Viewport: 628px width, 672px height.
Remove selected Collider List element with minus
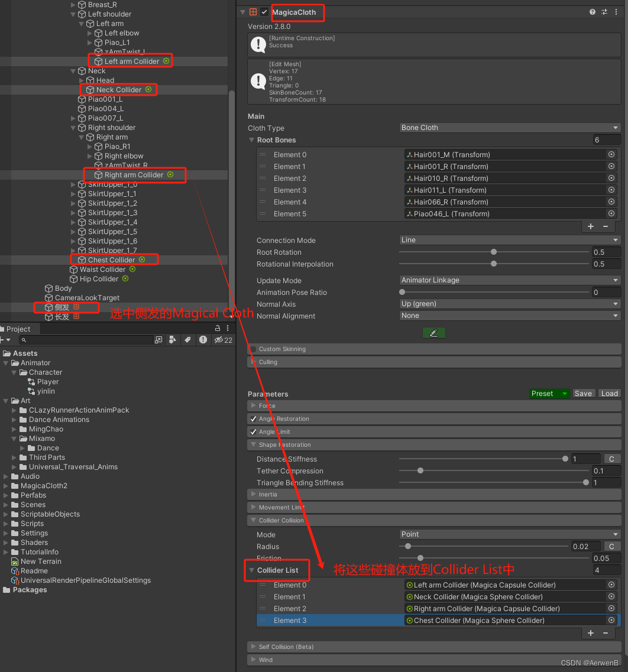click(606, 633)
